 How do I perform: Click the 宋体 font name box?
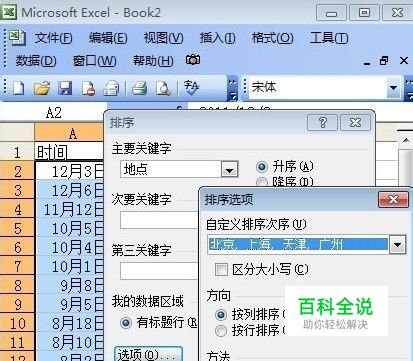point(318,88)
